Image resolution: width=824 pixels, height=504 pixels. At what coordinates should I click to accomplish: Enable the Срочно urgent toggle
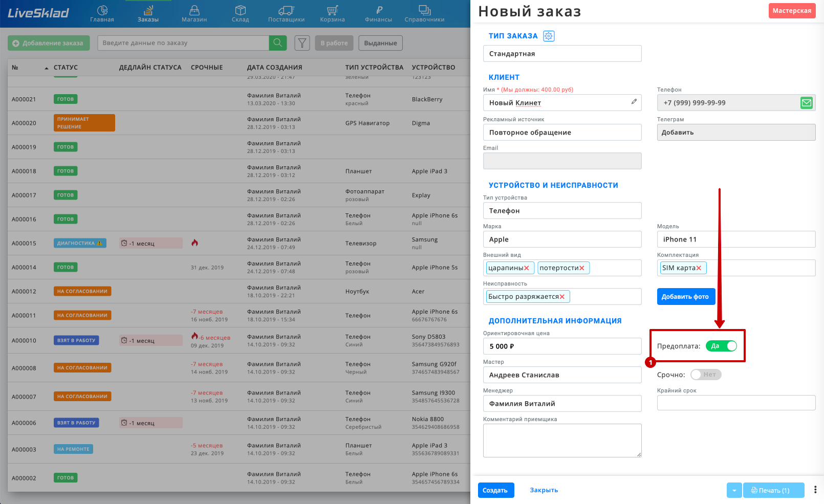pos(706,375)
